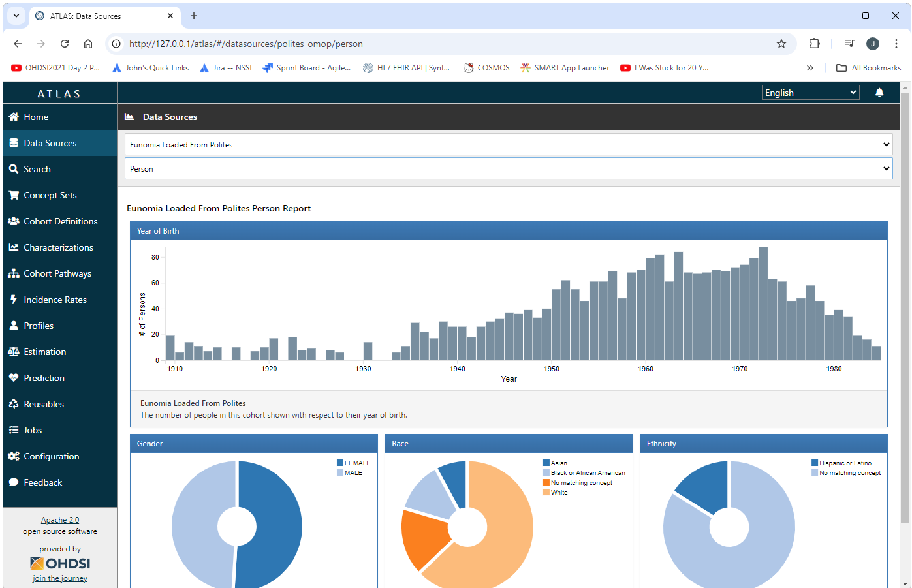The height and width of the screenshot is (588, 912).
Task: Open the notifications bell
Action: click(x=879, y=93)
